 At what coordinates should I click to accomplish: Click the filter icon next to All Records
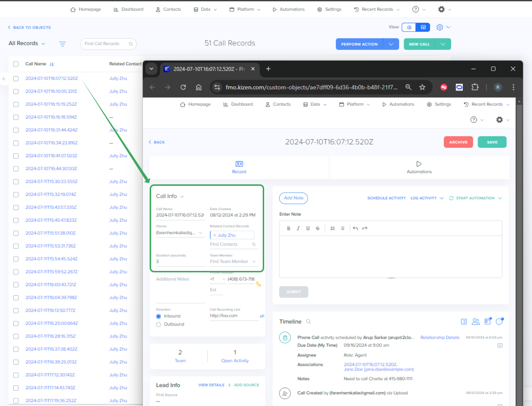62,44
